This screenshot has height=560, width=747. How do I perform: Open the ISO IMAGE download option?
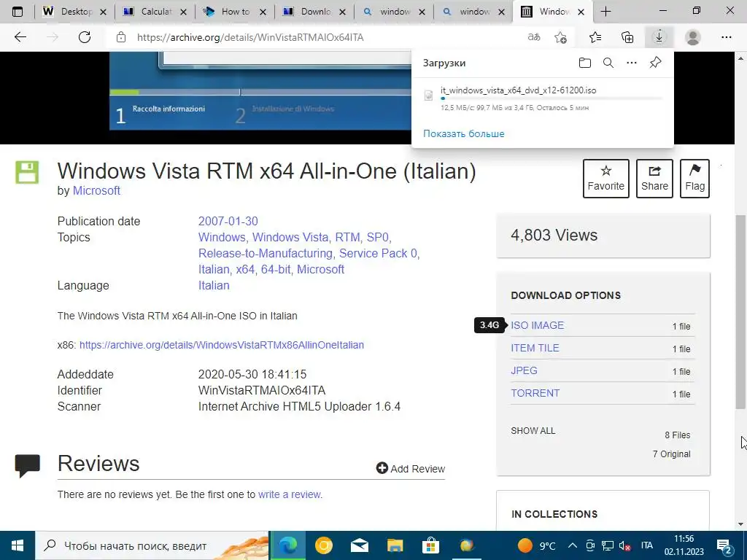point(538,325)
